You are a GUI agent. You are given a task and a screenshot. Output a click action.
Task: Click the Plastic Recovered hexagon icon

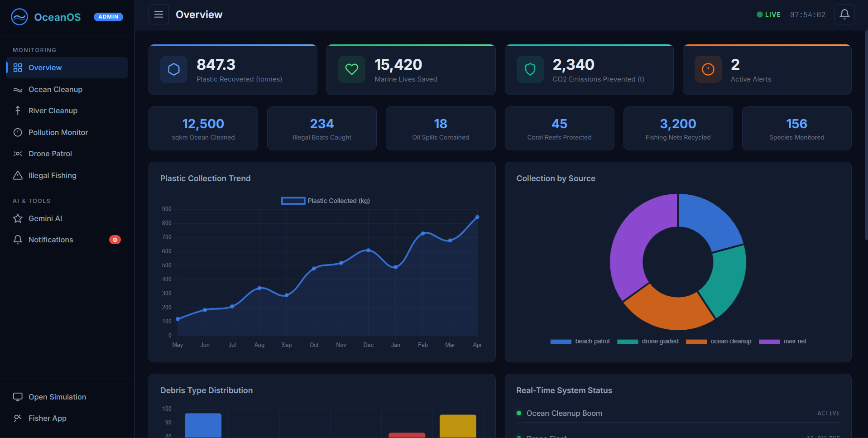click(174, 69)
